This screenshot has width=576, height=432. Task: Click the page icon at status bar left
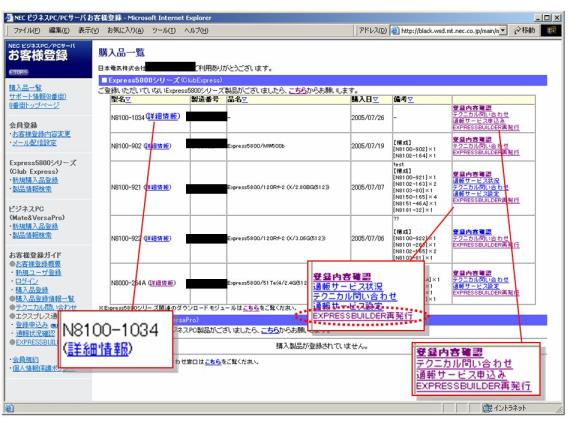point(9,408)
